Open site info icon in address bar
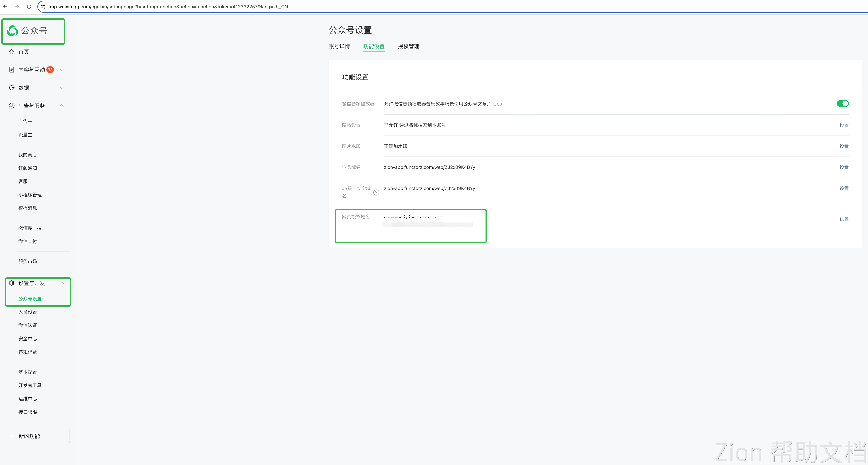 pos(43,7)
